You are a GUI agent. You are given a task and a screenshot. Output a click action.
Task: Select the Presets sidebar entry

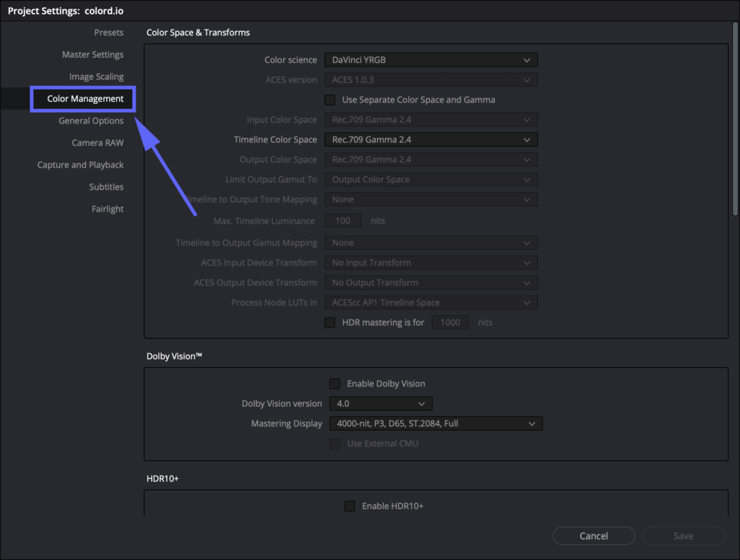coord(108,33)
